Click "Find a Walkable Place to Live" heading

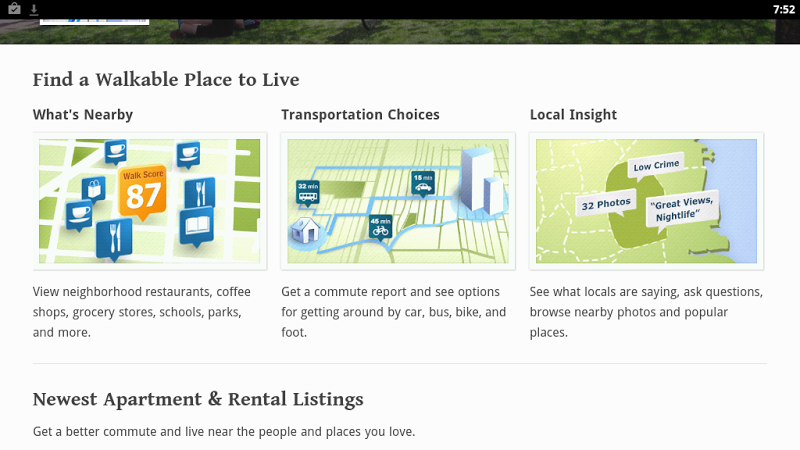coord(166,80)
